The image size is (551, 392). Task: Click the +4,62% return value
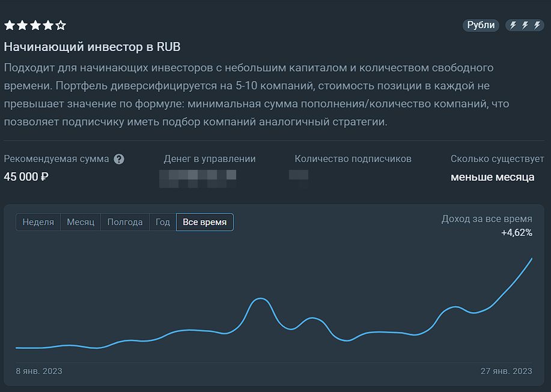(x=517, y=233)
